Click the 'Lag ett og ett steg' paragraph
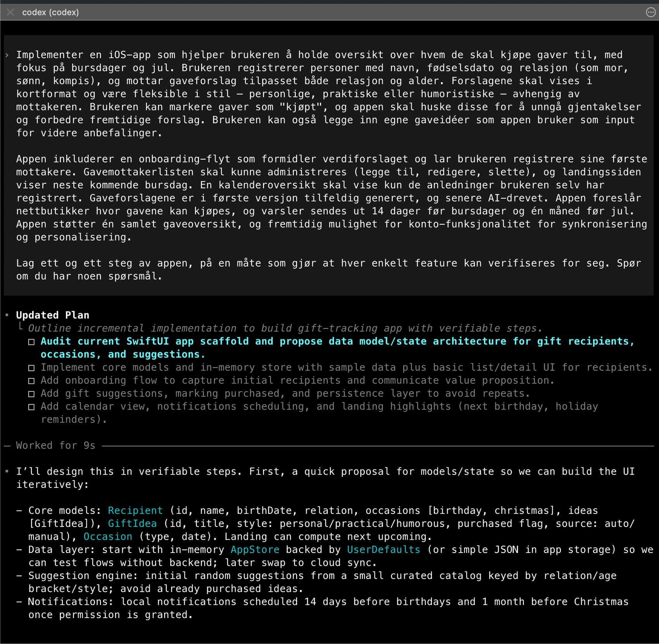 pos(329,270)
